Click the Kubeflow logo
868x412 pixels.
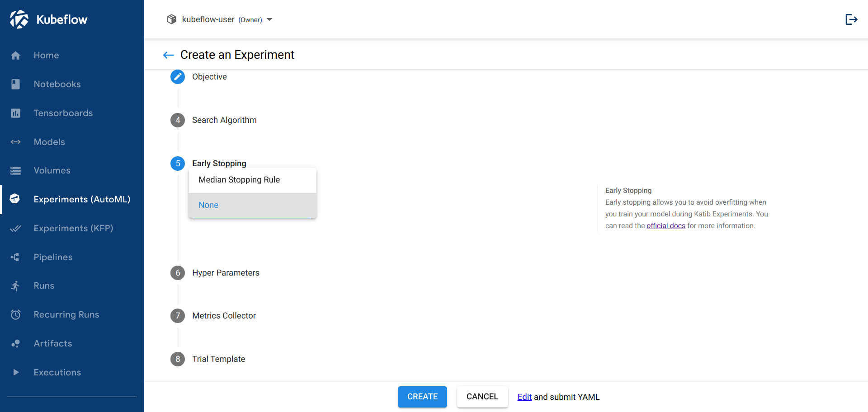pyautogui.click(x=19, y=19)
